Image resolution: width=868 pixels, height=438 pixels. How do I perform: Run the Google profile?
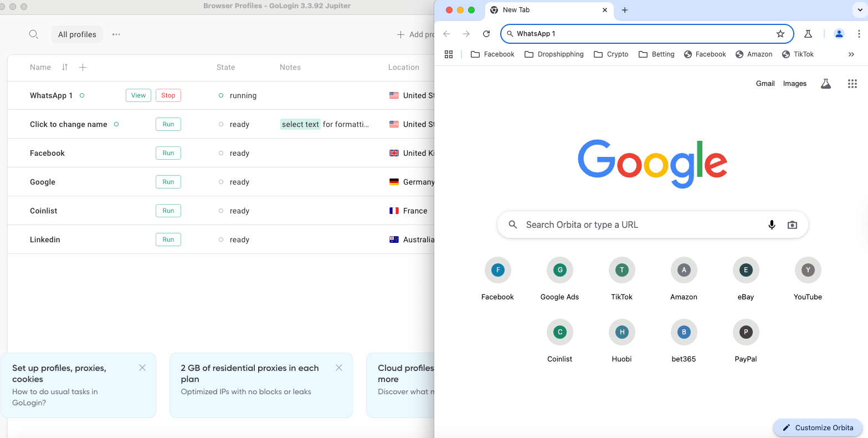pyautogui.click(x=168, y=182)
